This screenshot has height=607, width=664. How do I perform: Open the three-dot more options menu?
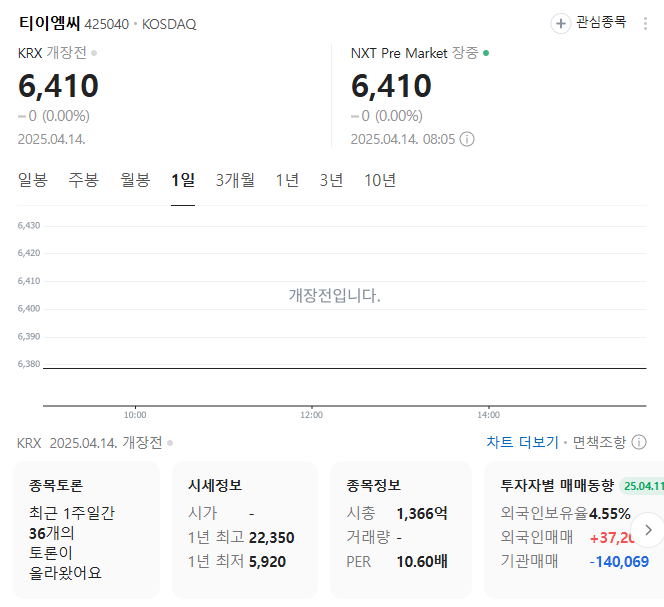[645, 24]
